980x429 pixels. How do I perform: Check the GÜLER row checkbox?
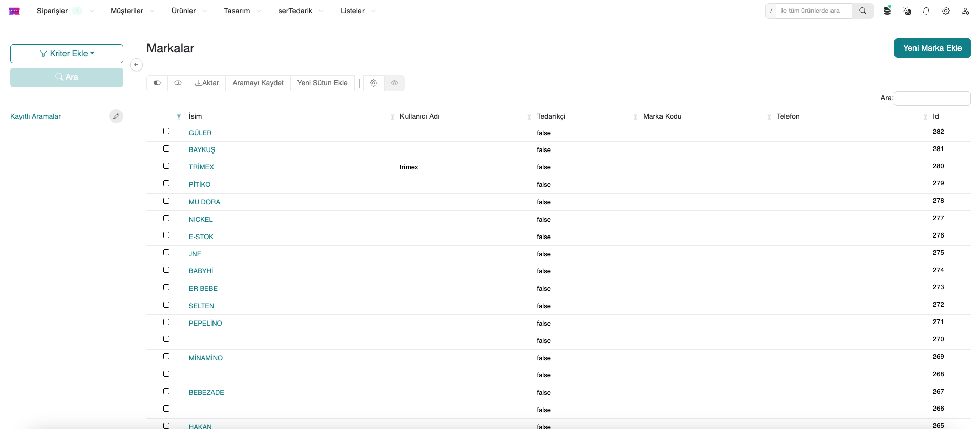(x=166, y=131)
